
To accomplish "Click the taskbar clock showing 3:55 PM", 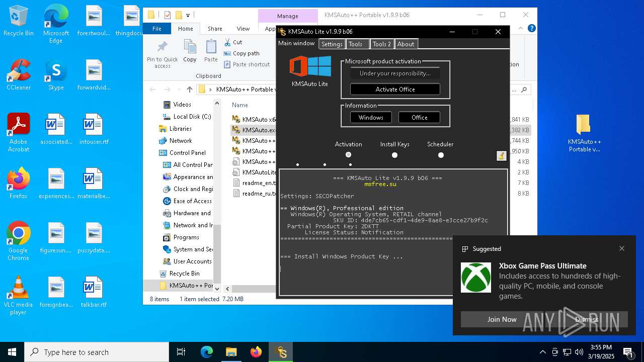I will tap(601, 352).
